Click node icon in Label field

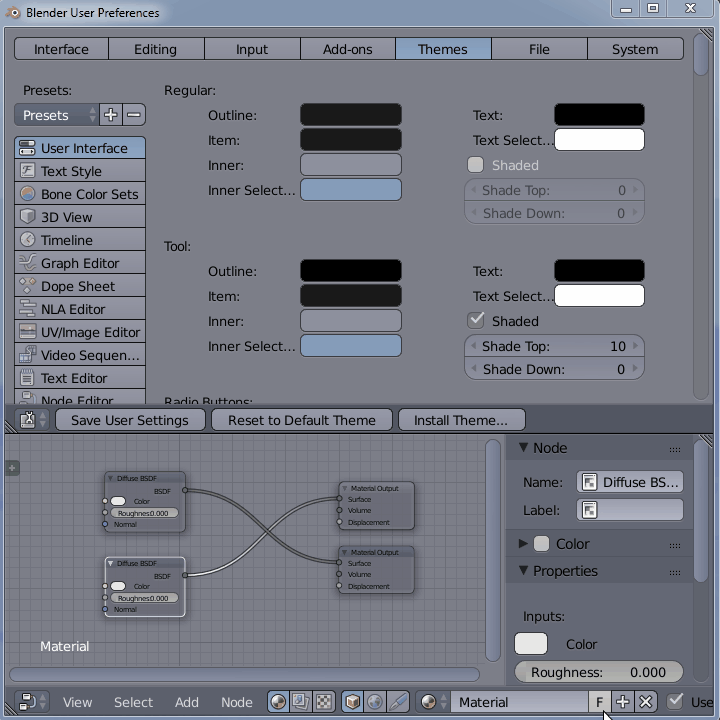pyautogui.click(x=590, y=510)
